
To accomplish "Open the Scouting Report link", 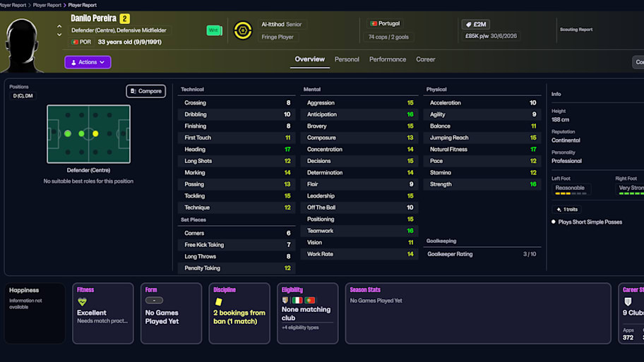I will pos(576,30).
